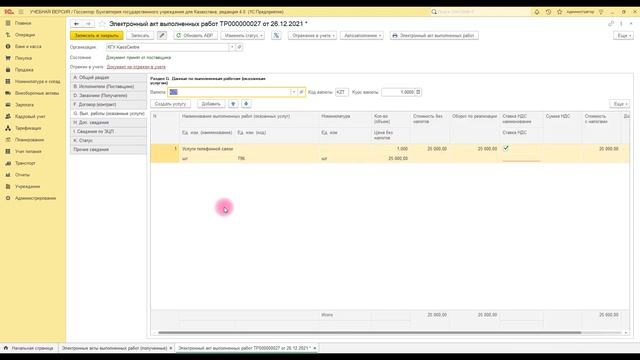The height and width of the screenshot is (360, 640).
Task: Select the Услуги телефонной связи cell
Action: (249, 149)
